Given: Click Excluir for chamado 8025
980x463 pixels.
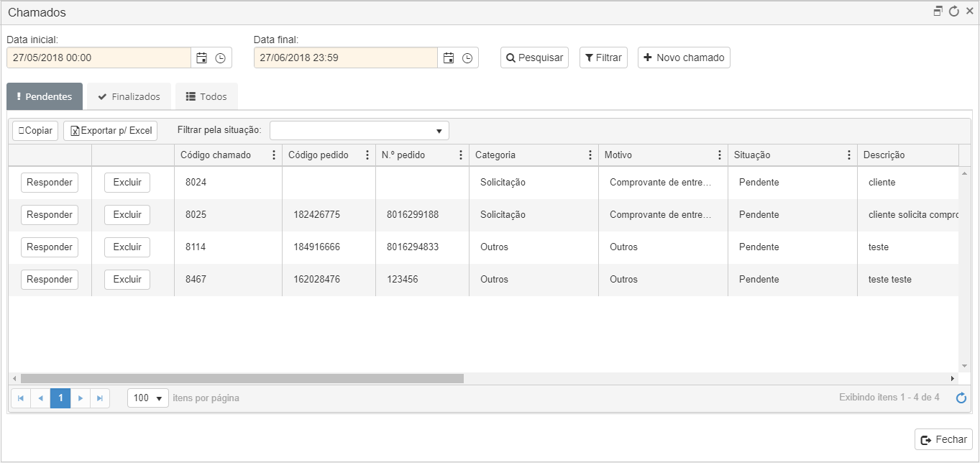Looking at the screenshot, I should [127, 215].
